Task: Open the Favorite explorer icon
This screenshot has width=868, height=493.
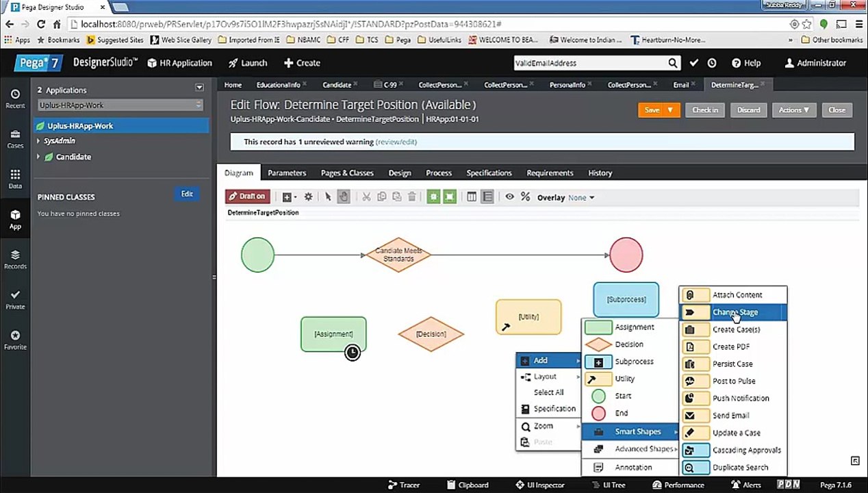Action: click(15, 340)
